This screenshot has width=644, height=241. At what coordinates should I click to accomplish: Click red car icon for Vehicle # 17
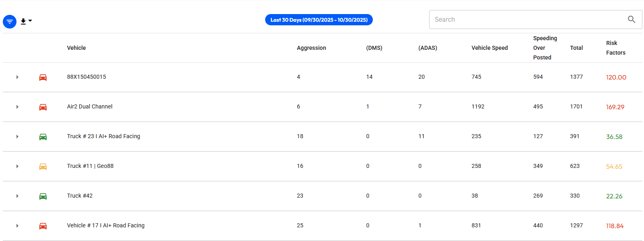(x=43, y=226)
